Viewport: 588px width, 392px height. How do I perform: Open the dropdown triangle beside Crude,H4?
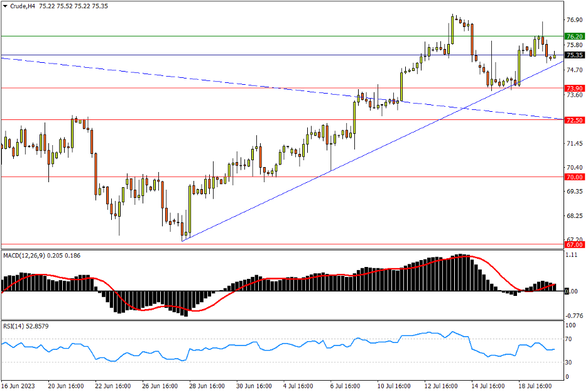(x=6, y=6)
